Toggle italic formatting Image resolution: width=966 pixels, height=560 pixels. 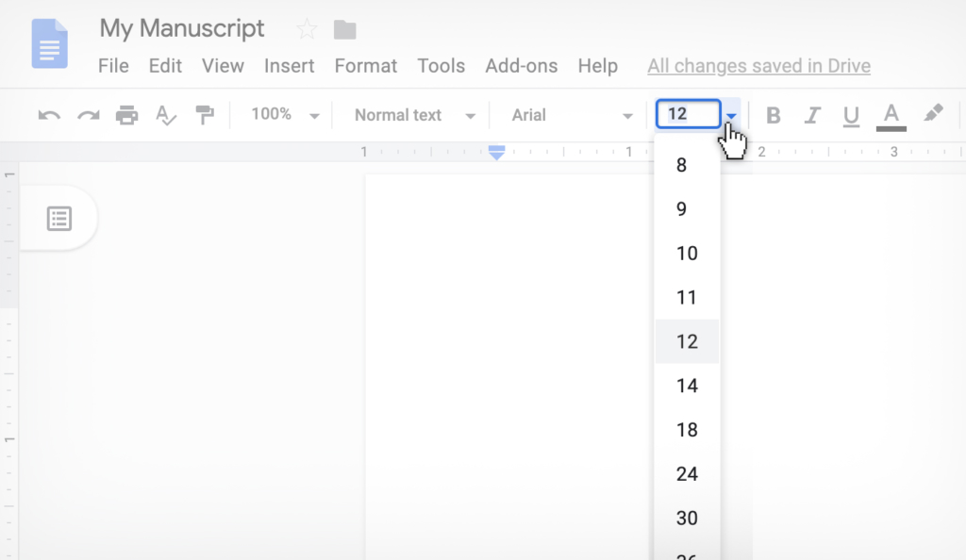(812, 114)
